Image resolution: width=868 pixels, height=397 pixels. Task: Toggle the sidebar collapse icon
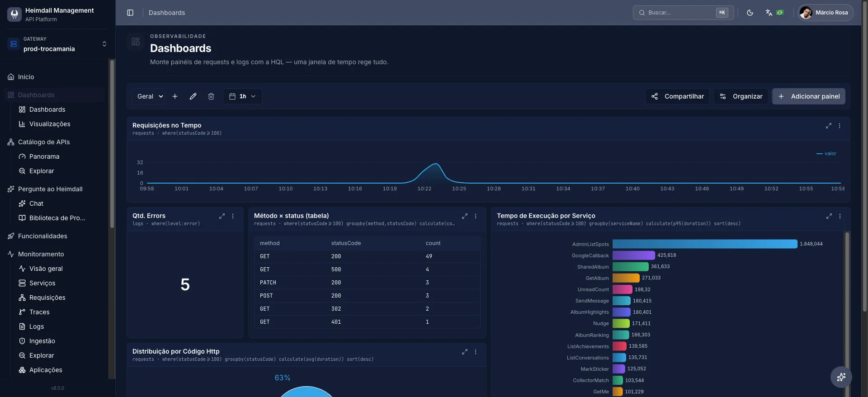(130, 13)
